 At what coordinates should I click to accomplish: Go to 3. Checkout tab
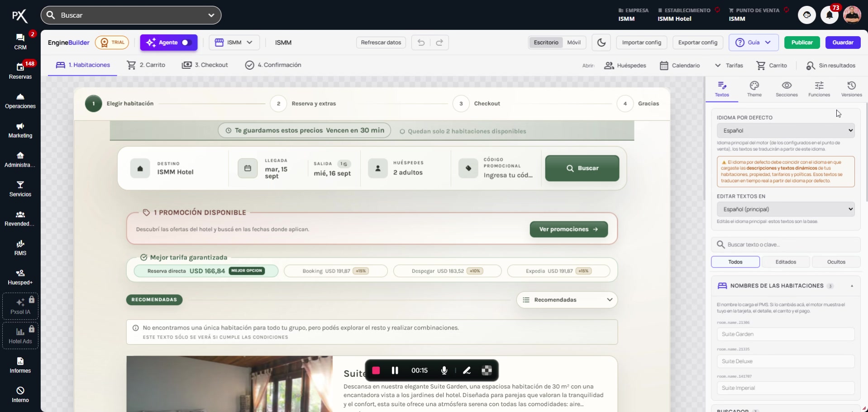[x=205, y=65]
